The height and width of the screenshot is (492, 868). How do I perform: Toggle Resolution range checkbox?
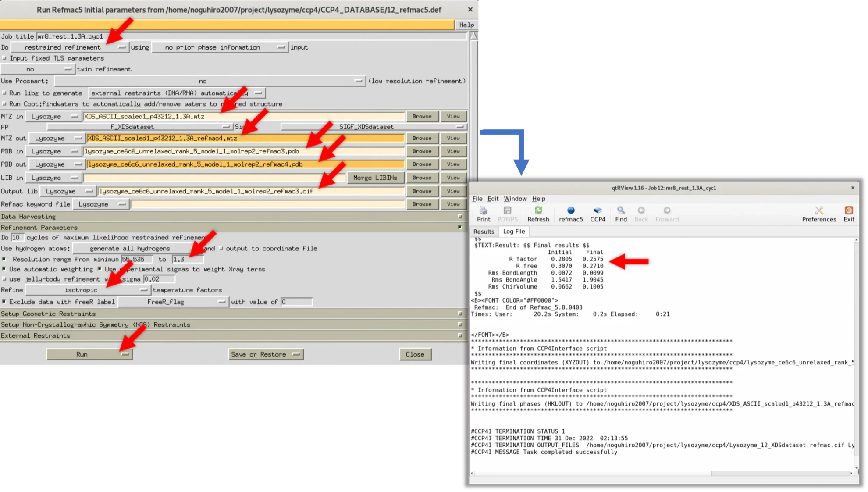(4, 259)
